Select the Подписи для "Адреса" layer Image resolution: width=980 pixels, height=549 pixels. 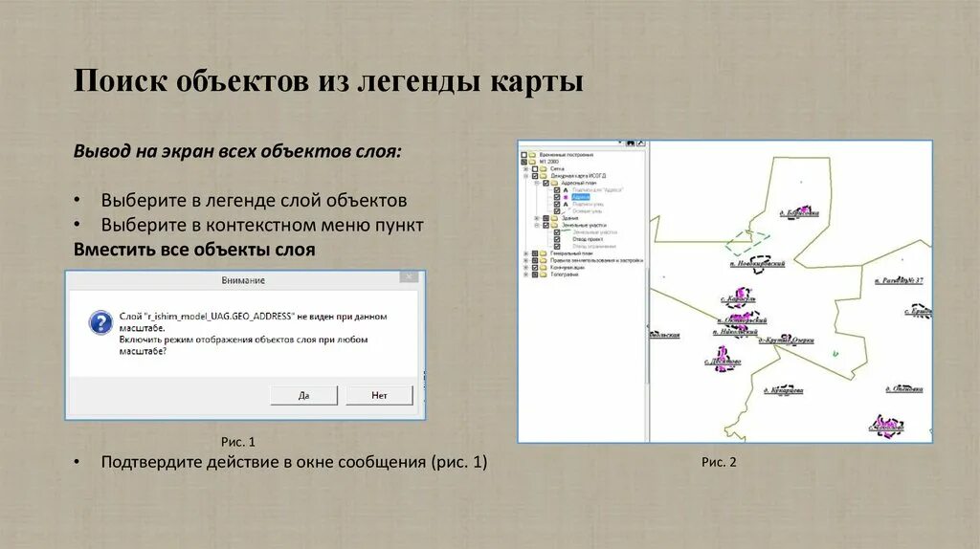(x=598, y=190)
